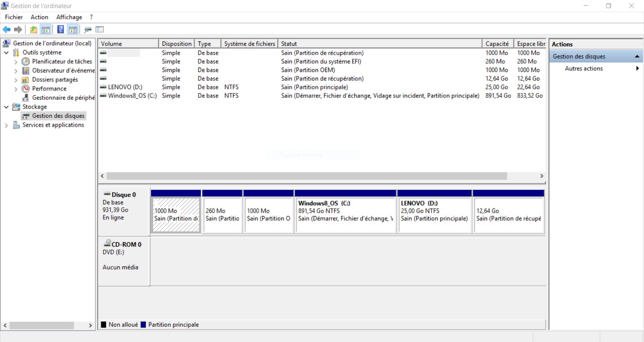
Task: Click the LENOVO (D:) volume drive icon
Action: click(x=103, y=87)
